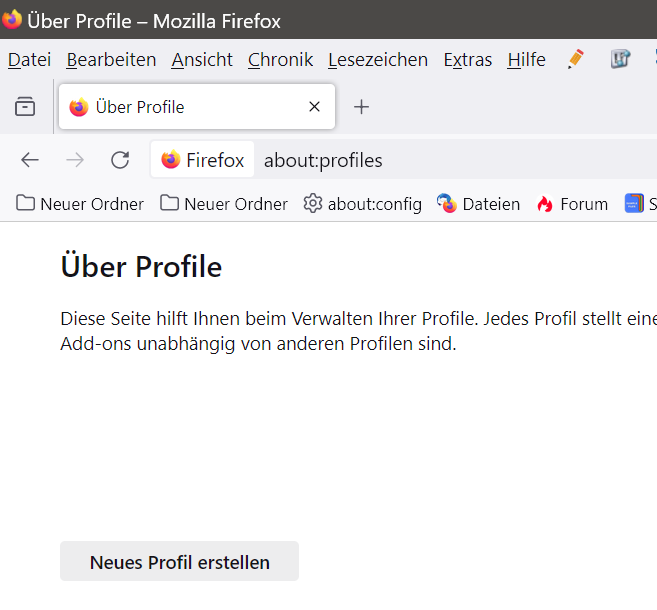Click the Neues Profil erstellen button
This screenshot has width=657, height=610.
click(x=179, y=562)
